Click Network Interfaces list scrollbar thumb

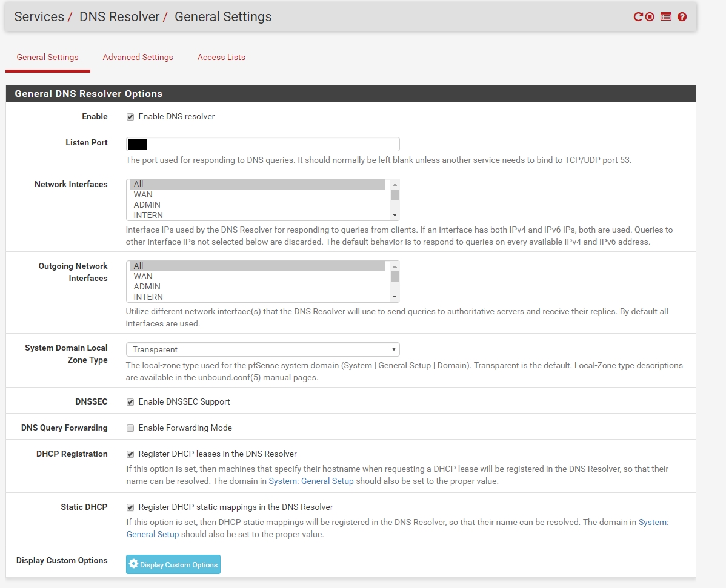click(x=395, y=194)
